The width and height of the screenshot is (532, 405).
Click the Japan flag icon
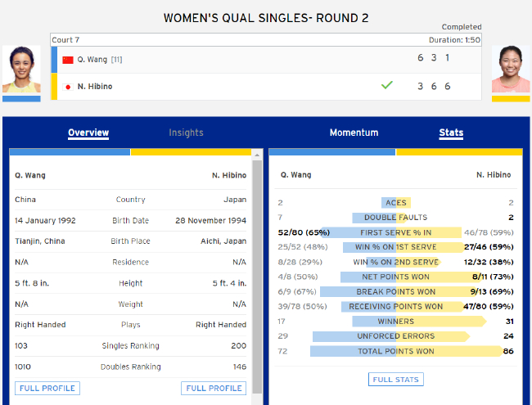[68, 86]
